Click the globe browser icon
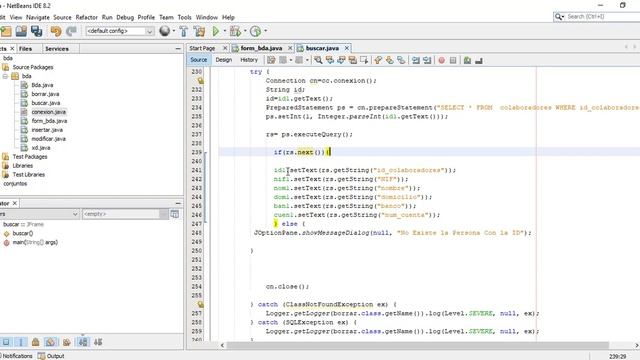Viewport: 640px width, 360px height. click(x=164, y=31)
